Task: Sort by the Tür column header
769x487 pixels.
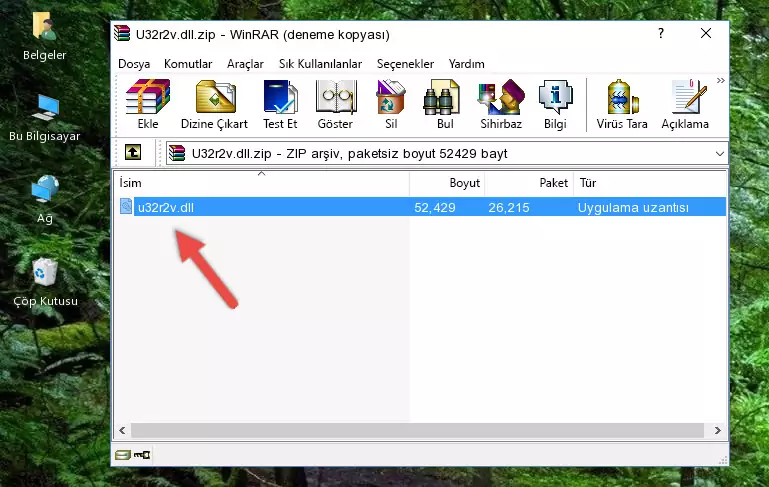Action: (x=649, y=183)
